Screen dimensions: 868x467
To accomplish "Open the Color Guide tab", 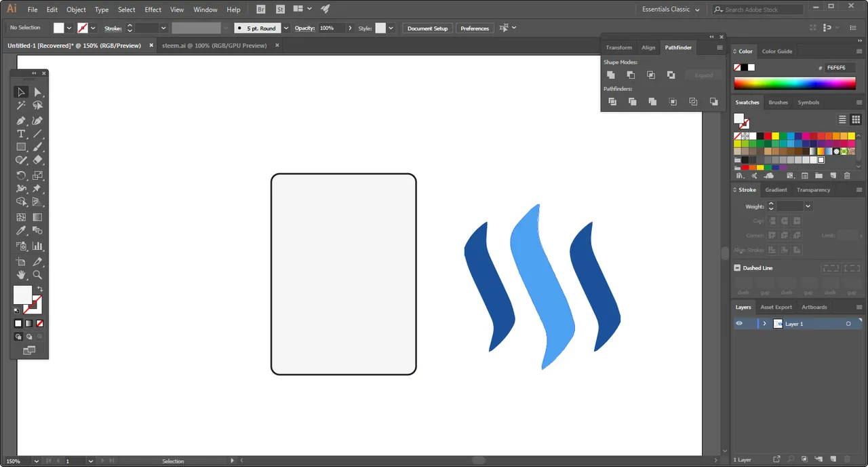I will click(x=777, y=52).
